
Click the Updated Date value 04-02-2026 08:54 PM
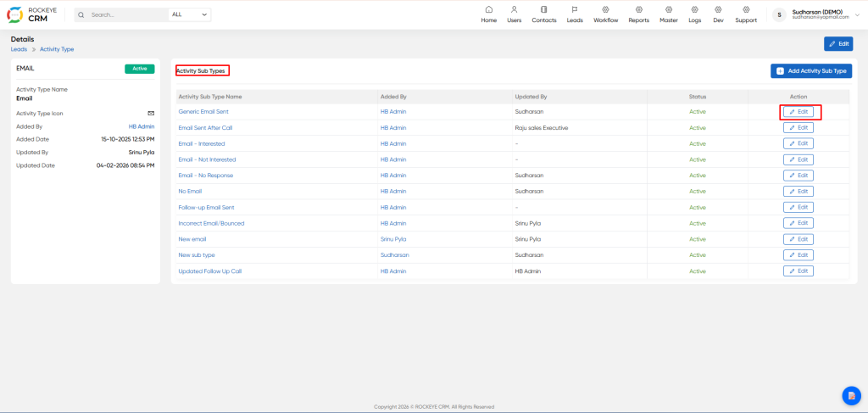(125, 165)
